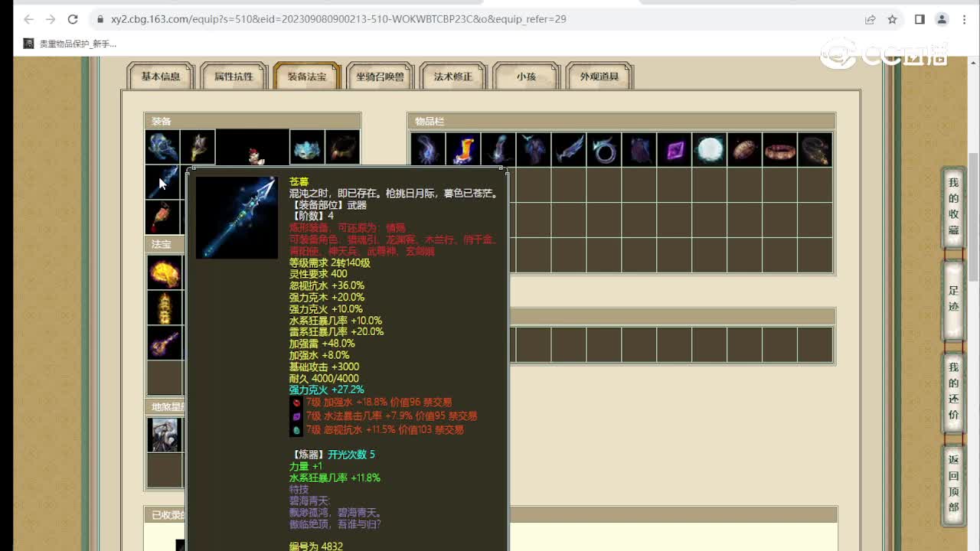Go back in the browser
Screen dimensions: 980x551
point(28,19)
